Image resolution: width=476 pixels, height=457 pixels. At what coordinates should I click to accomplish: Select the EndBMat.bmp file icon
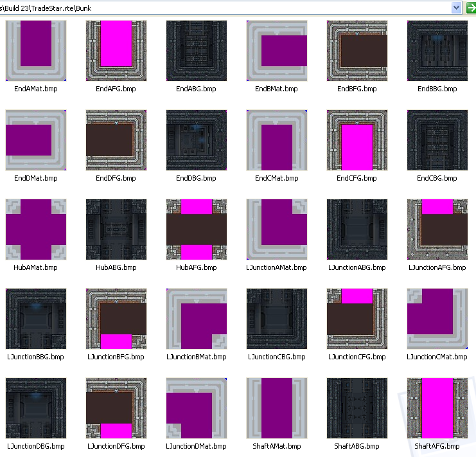277,51
